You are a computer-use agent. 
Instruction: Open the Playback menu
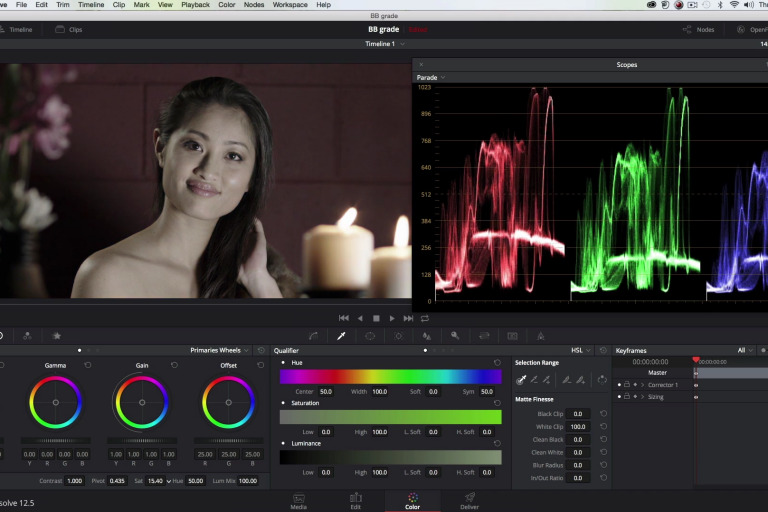[x=195, y=5]
